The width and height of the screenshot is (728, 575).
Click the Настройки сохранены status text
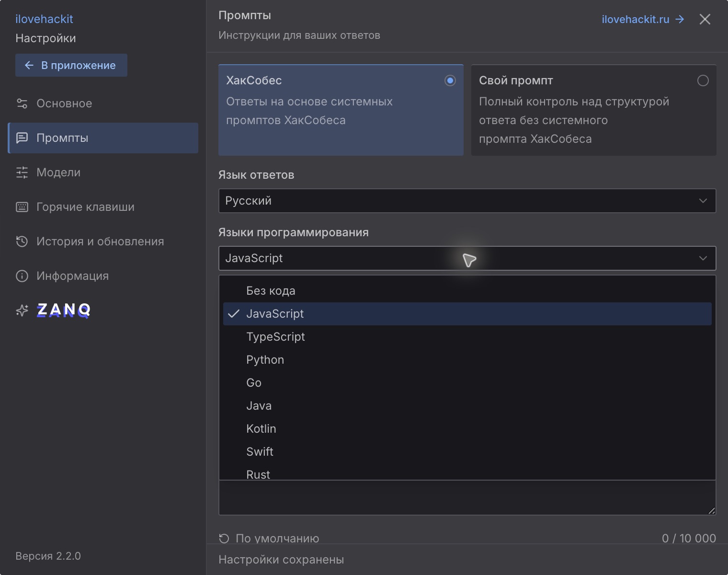[281, 560]
